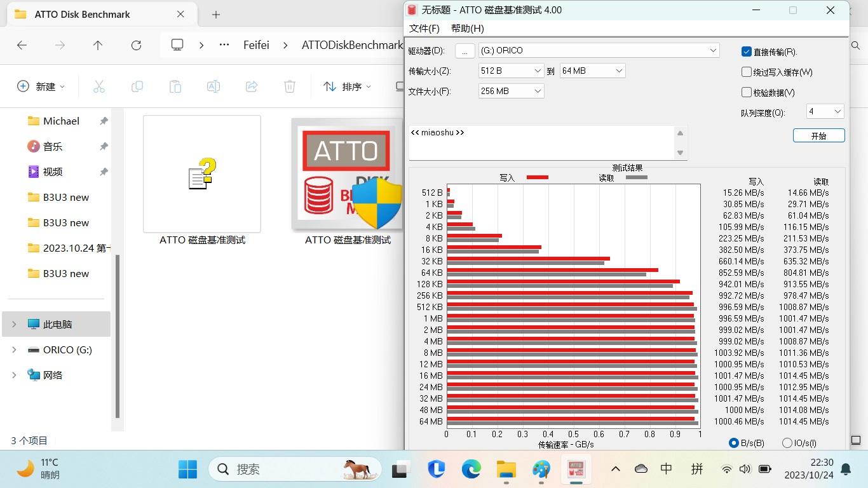
Task: Click the Share icon in toolbar
Action: tap(252, 86)
